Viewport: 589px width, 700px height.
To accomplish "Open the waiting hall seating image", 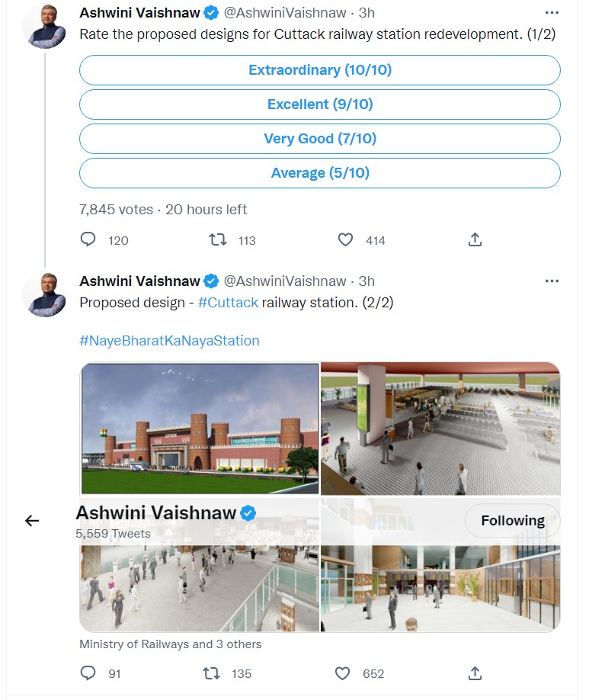I will [440, 429].
